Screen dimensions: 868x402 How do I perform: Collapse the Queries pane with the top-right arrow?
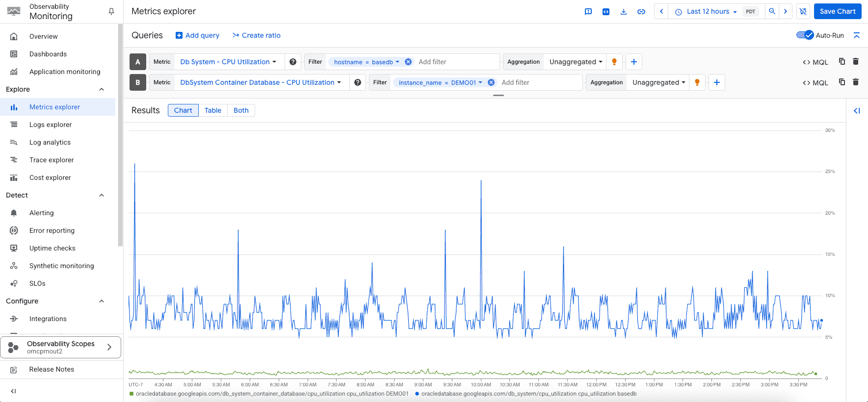click(857, 35)
